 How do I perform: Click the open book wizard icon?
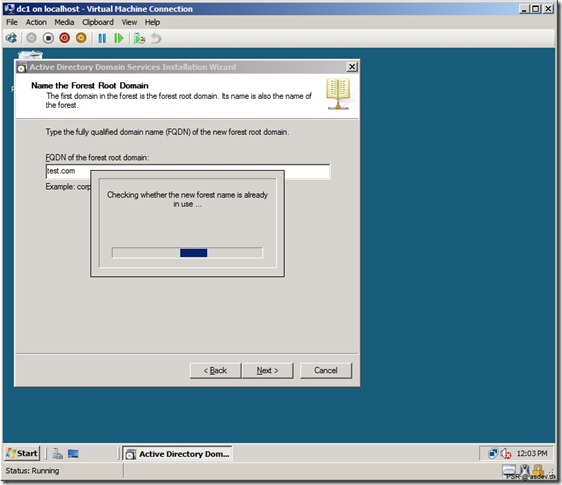[338, 94]
